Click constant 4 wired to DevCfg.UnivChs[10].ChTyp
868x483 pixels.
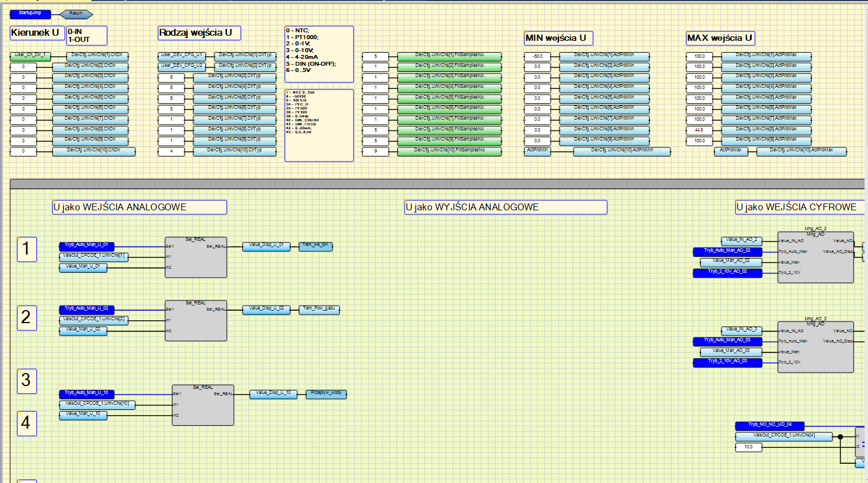click(x=171, y=151)
